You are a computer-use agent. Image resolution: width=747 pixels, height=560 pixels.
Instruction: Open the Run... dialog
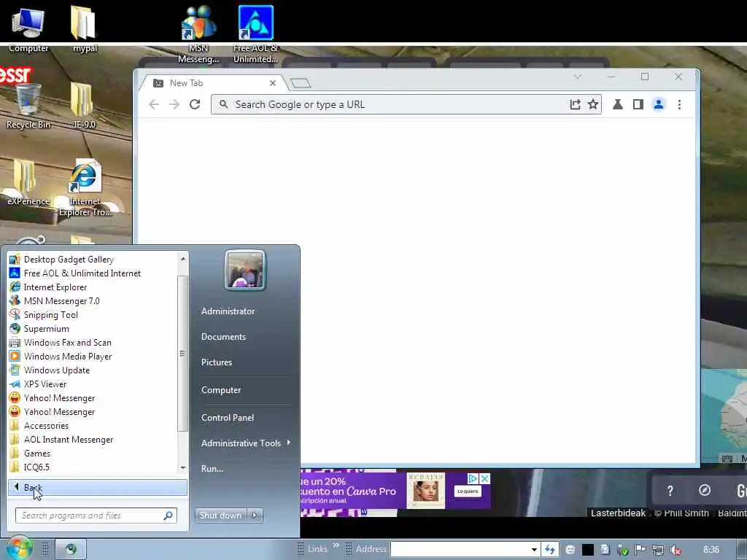coord(212,469)
